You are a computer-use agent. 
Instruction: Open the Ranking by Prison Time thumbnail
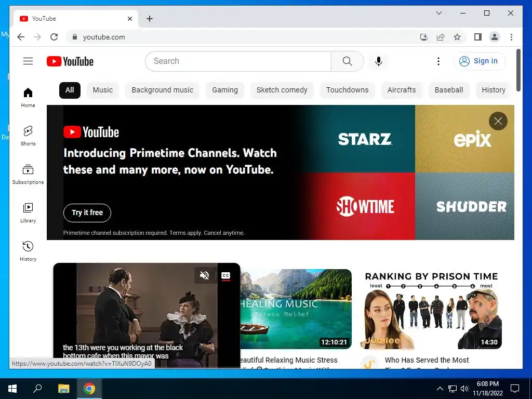coord(431,309)
